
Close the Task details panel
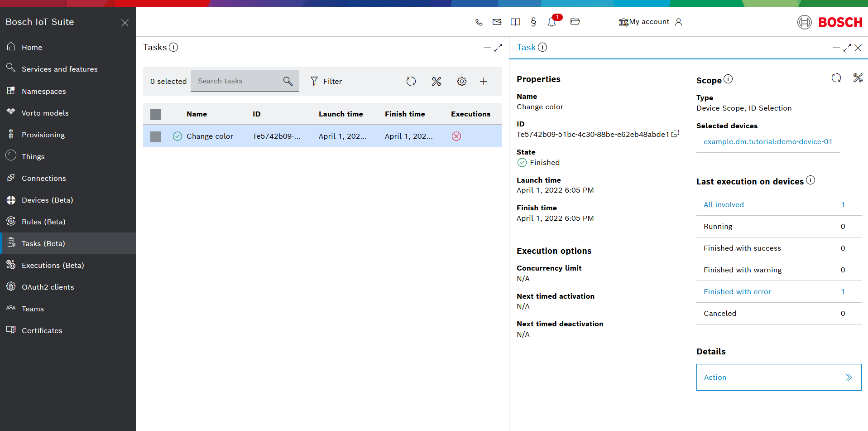coord(858,48)
